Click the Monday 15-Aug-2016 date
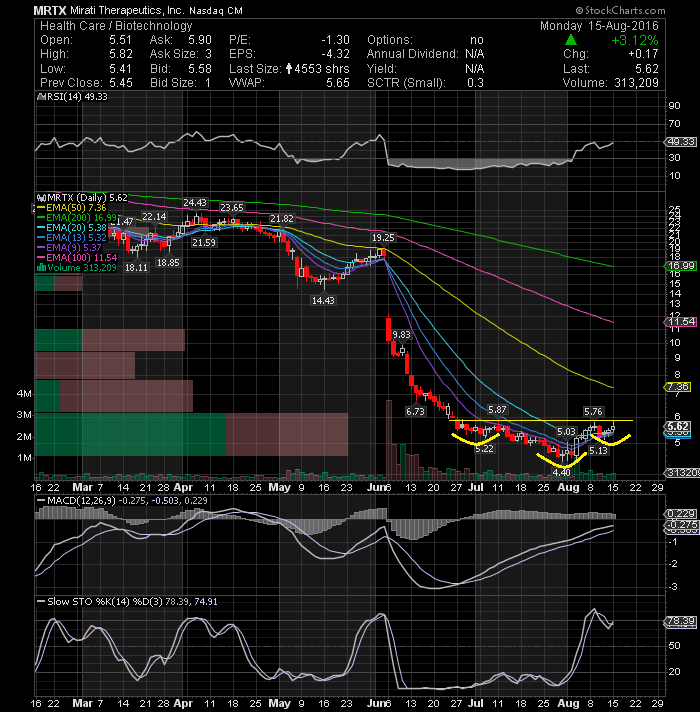The image size is (700, 712). (x=599, y=26)
